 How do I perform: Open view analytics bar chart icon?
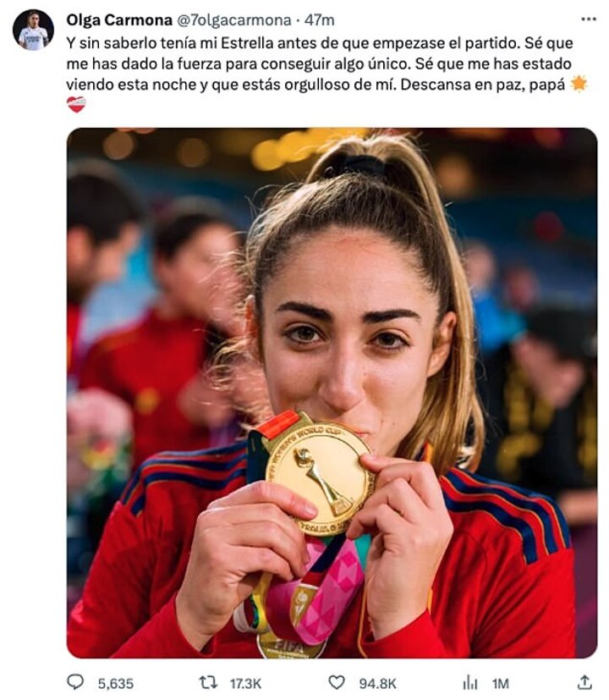coord(469,682)
